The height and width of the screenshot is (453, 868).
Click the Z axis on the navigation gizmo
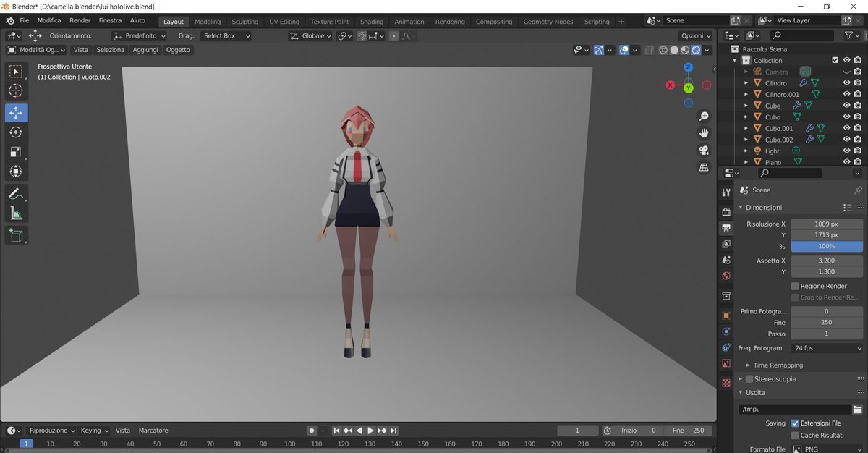[688, 67]
